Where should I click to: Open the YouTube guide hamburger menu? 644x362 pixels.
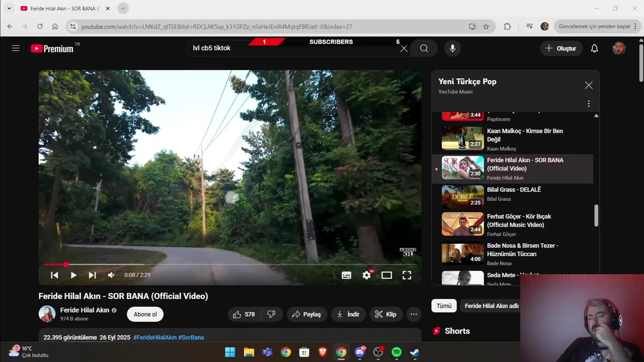16,48
